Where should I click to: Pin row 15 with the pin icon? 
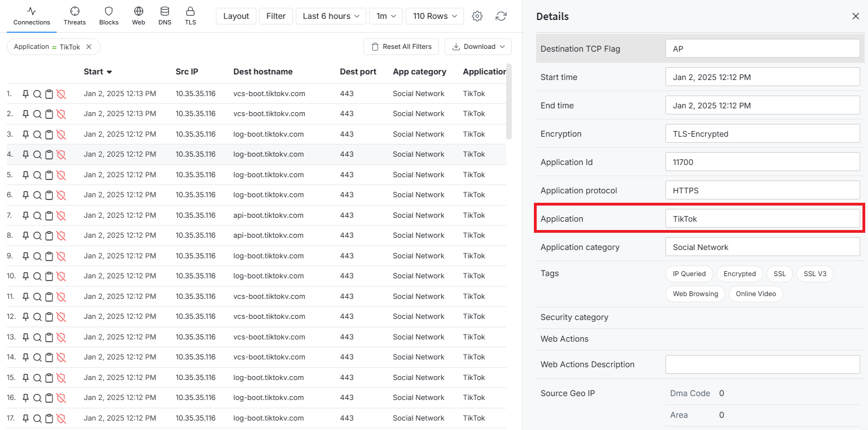(26, 378)
